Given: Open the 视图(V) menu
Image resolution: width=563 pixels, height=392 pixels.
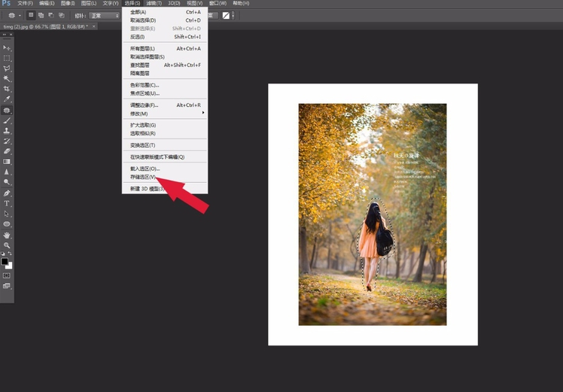Looking at the screenshot, I should [x=195, y=3].
